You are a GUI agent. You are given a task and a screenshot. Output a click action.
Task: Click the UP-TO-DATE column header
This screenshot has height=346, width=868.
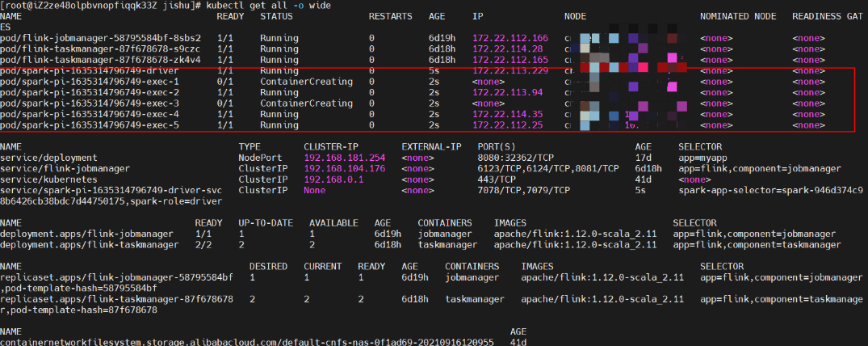point(266,223)
